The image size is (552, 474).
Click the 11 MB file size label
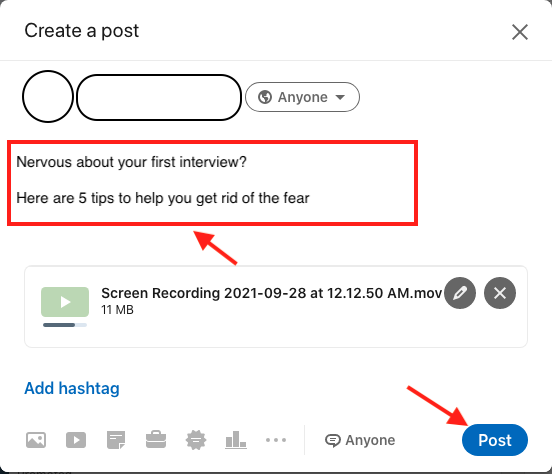[117, 310]
